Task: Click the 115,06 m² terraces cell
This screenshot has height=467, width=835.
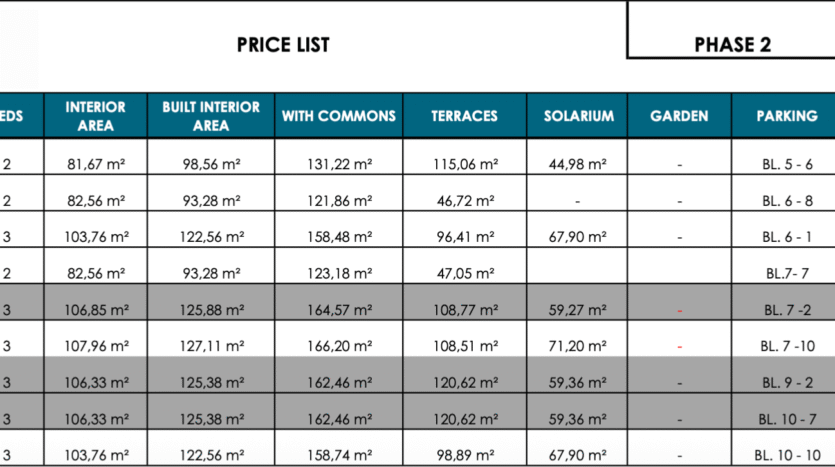Action: [x=464, y=157]
